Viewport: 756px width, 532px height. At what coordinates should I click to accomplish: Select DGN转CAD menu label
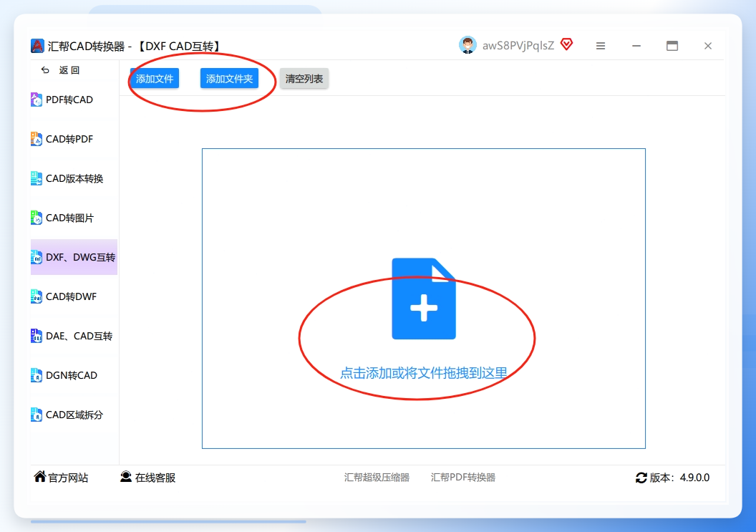point(72,375)
